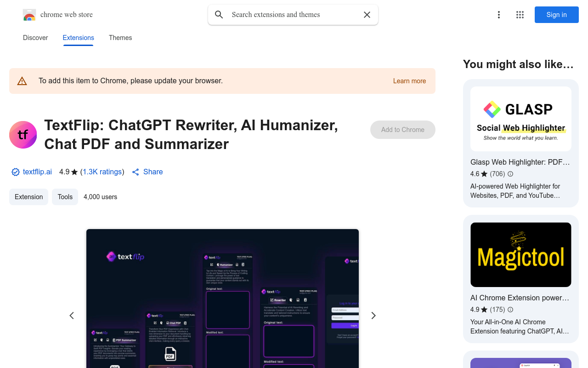The height and width of the screenshot is (368, 588).
Task: Click the You might also like heading
Action: click(x=519, y=64)
